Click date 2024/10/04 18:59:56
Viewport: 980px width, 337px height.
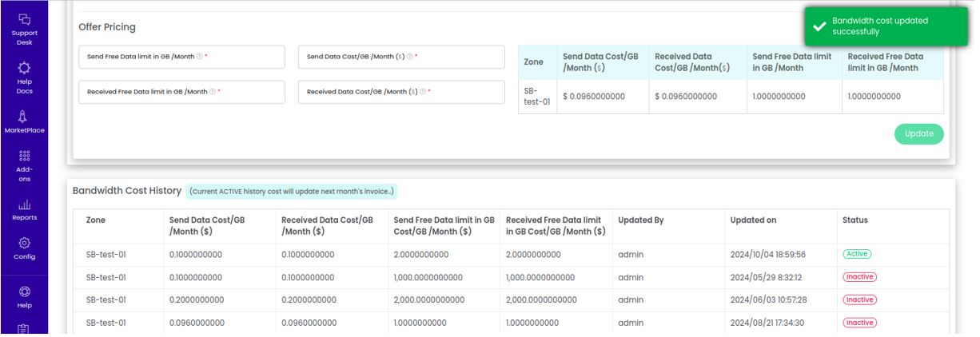[767, 255]
